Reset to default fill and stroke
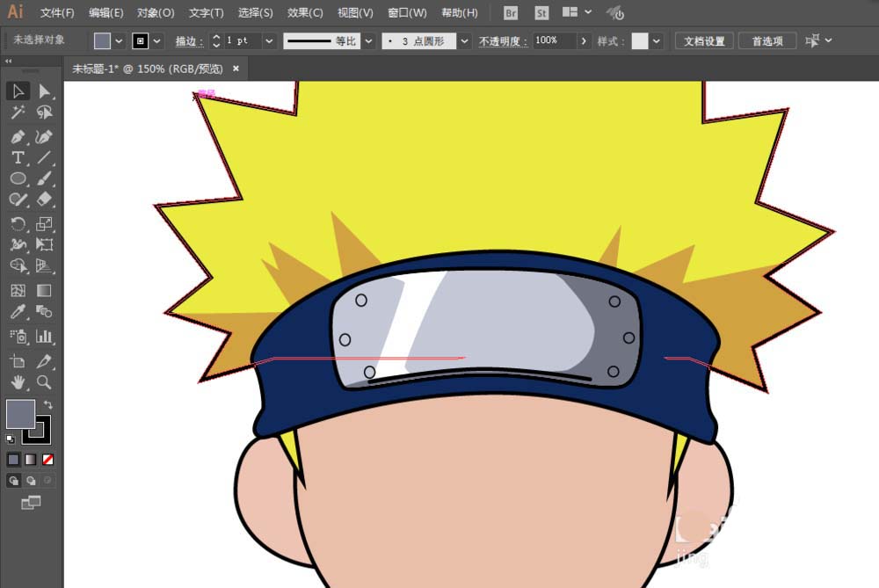 coord(10,439)
